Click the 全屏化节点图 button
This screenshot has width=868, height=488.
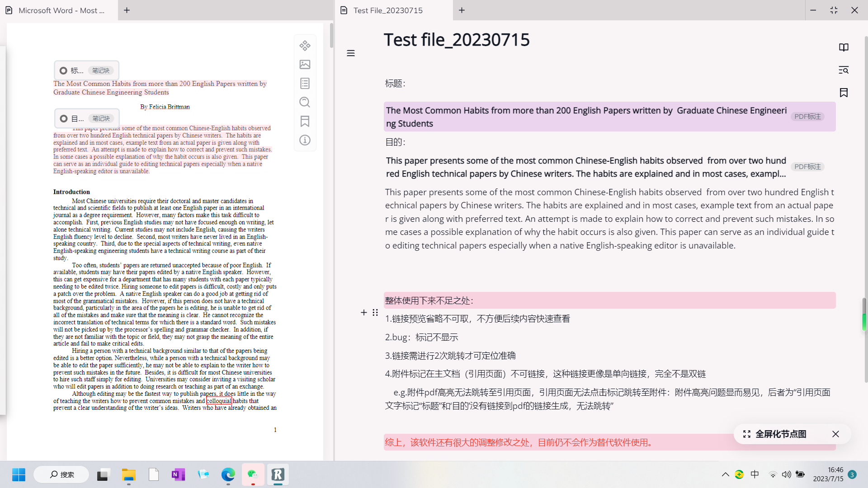775,434
